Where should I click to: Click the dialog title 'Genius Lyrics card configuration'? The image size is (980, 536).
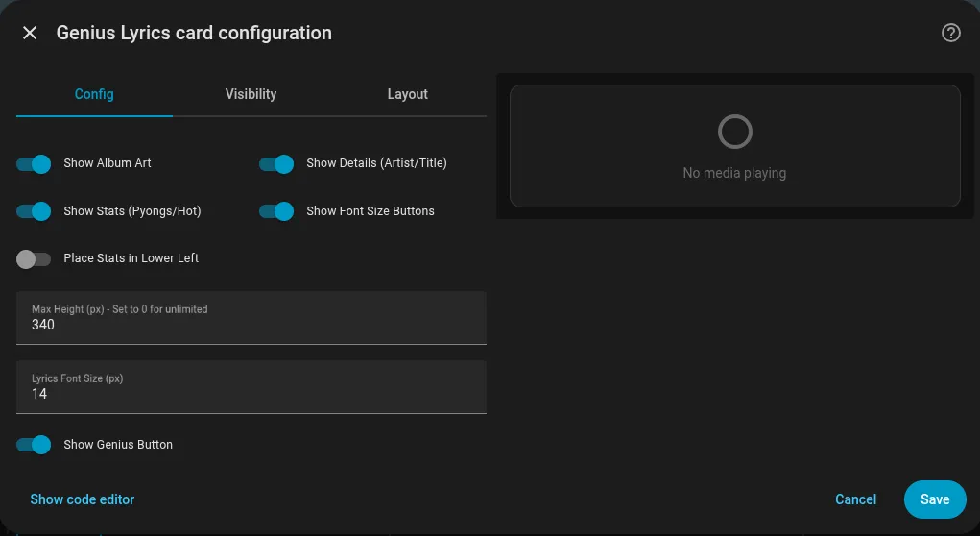coord(195,33)
